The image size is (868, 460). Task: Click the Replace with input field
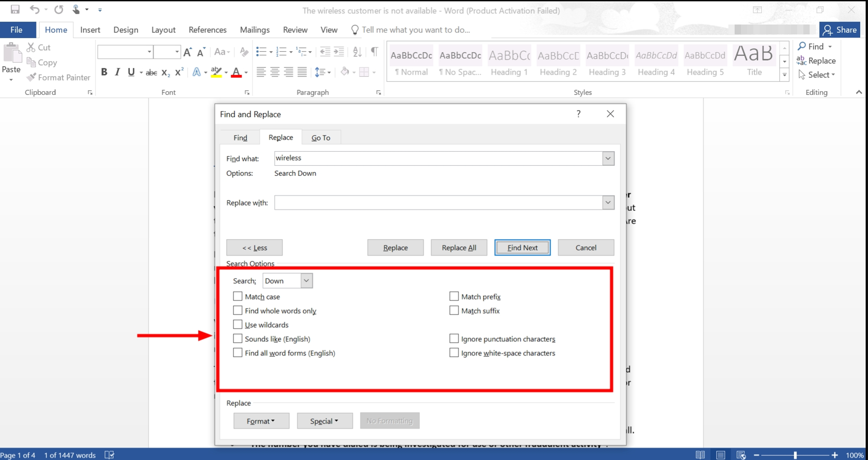438,202
